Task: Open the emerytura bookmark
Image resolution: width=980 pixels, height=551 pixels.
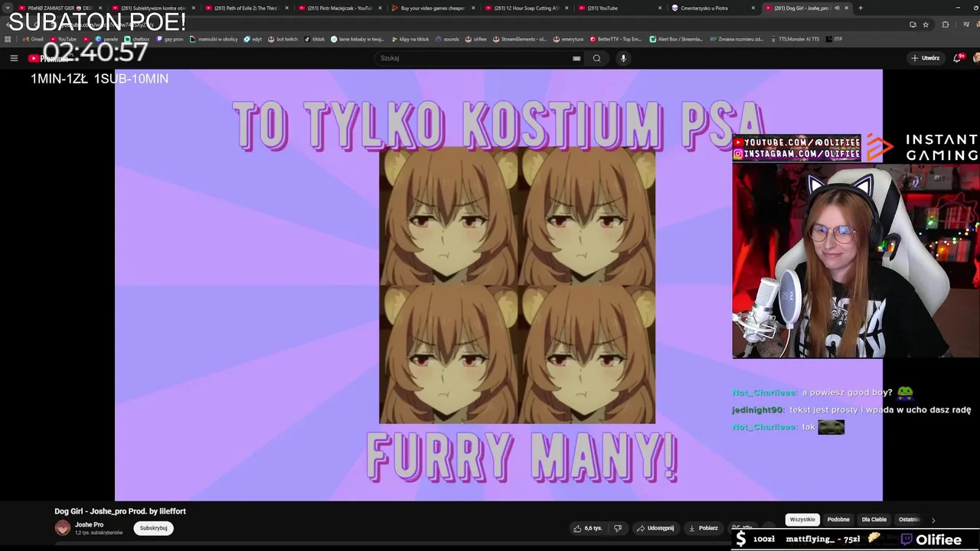Action: [568, 39]
